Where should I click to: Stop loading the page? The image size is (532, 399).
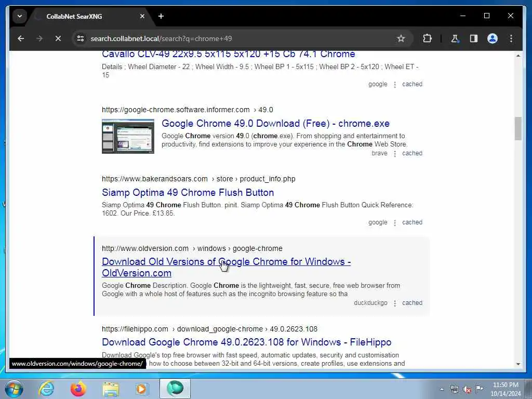click(58, 38)
